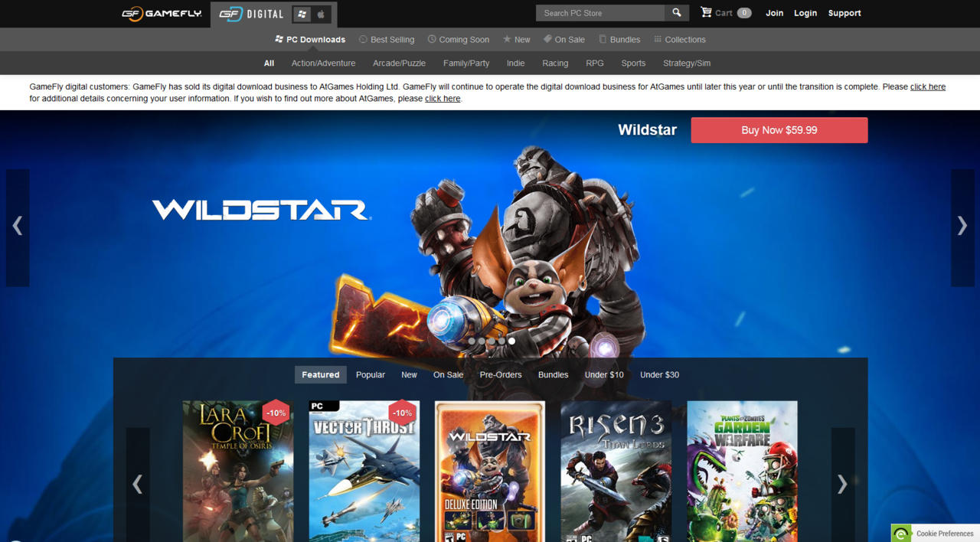Filter by Sports genre
980x542 pixels.
click(x=633, y=64)
